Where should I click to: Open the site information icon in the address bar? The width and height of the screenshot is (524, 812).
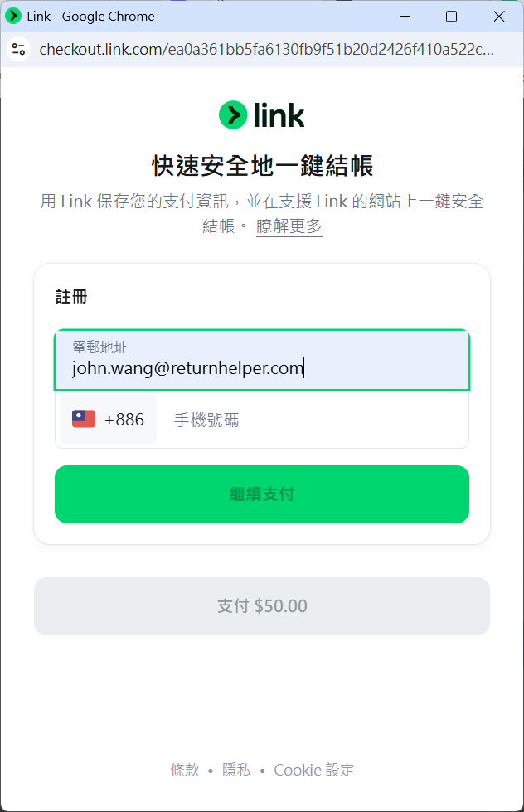[x=18, y=49]
